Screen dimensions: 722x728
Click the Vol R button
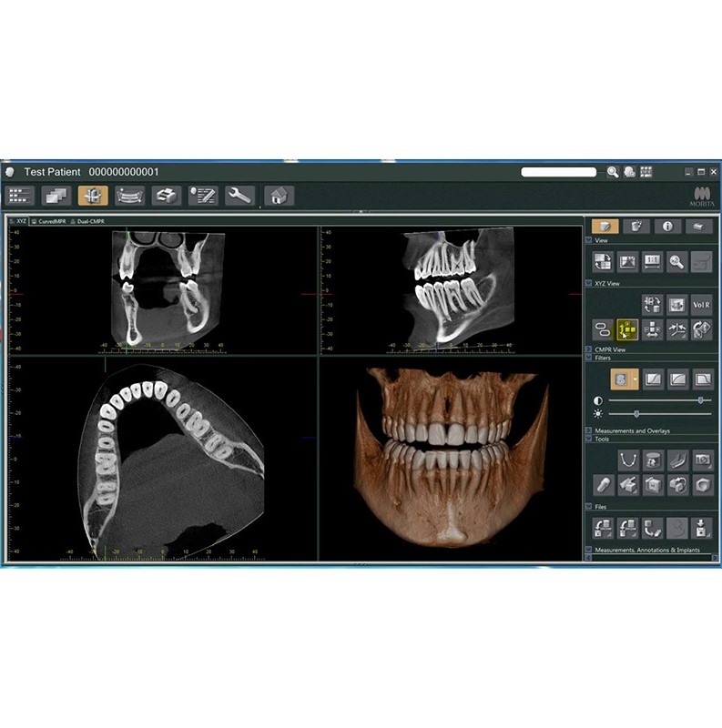(x=701, y=304)
